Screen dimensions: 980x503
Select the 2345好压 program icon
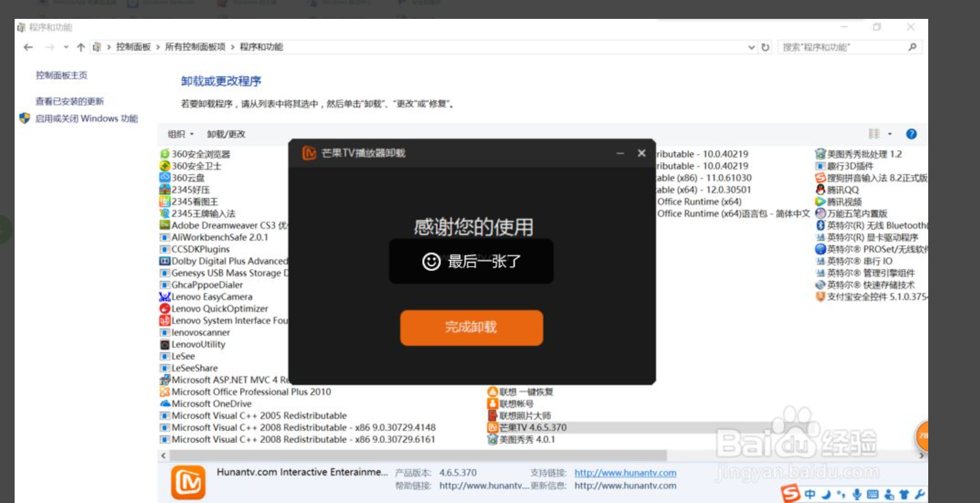[164, 189]
